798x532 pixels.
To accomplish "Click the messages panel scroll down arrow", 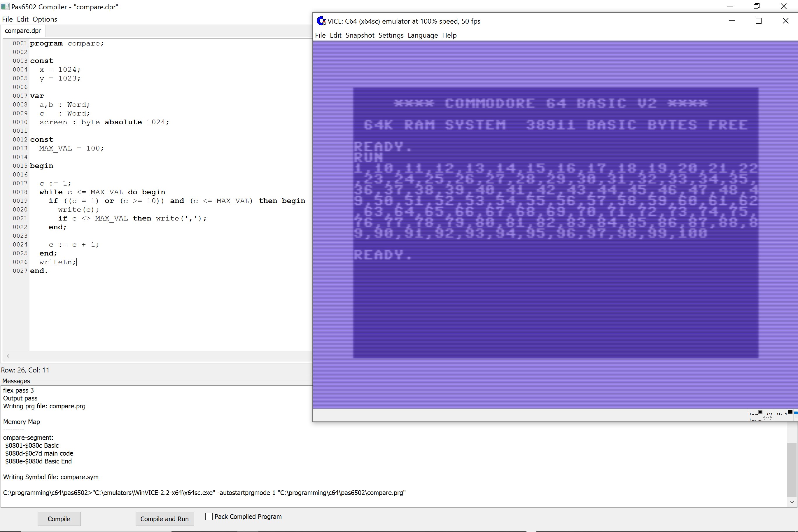I will coord(792,502).
